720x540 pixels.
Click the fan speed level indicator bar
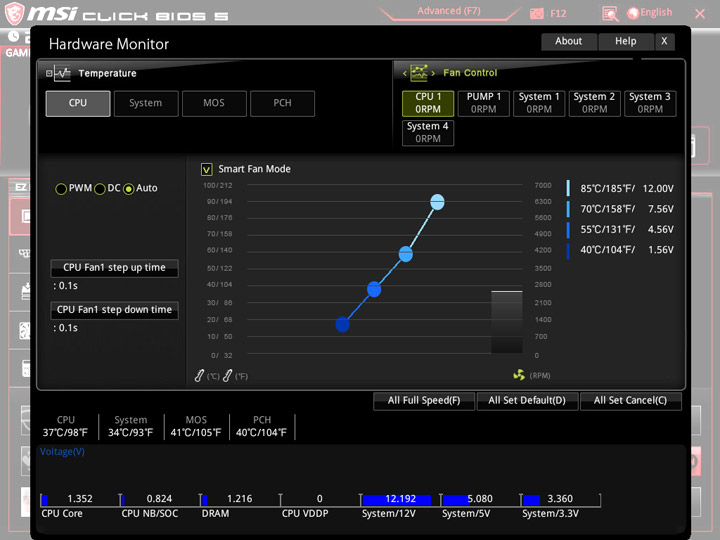pyautogui.click(x=506, y=322)
